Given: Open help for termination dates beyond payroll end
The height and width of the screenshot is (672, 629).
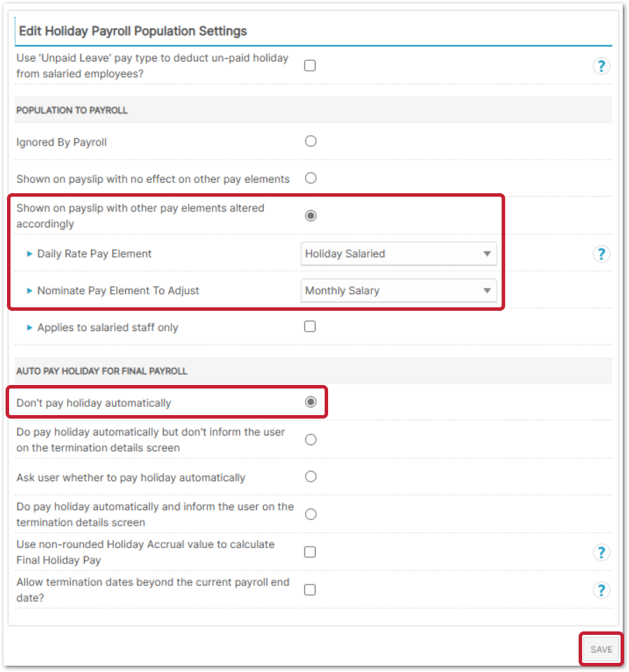Looking at the screenshot, I should [601, 590].
